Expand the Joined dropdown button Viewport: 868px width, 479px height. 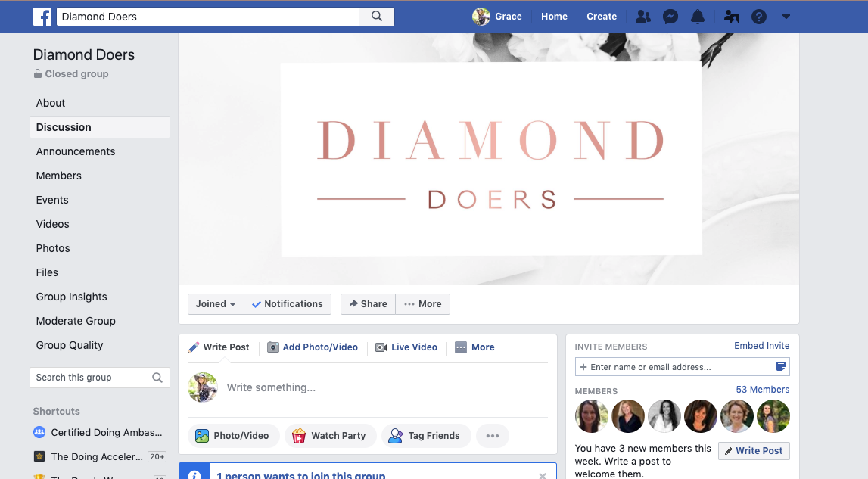[216, 304]
